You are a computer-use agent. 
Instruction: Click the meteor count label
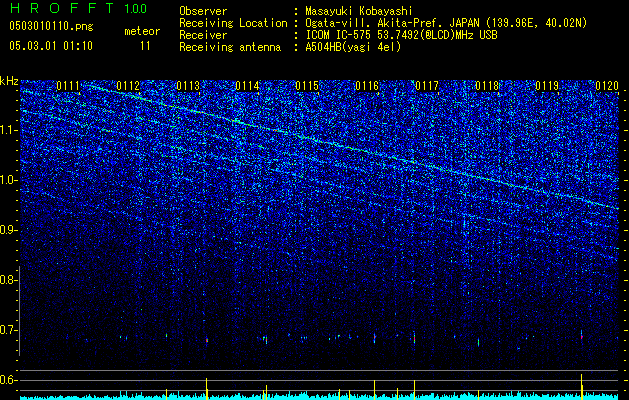click(142, 31)
